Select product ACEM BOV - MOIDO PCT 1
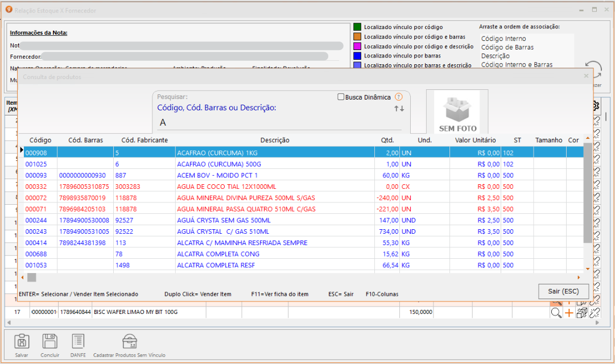Screen dimensions: 615x364 tap(304, 175)
